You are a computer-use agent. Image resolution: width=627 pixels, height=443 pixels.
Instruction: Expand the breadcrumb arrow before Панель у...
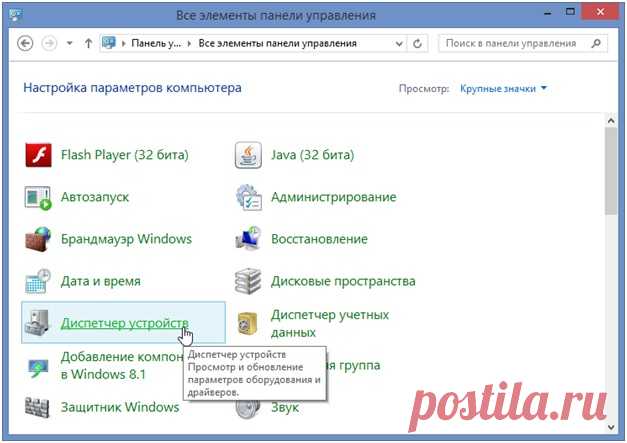coord(124,43)
